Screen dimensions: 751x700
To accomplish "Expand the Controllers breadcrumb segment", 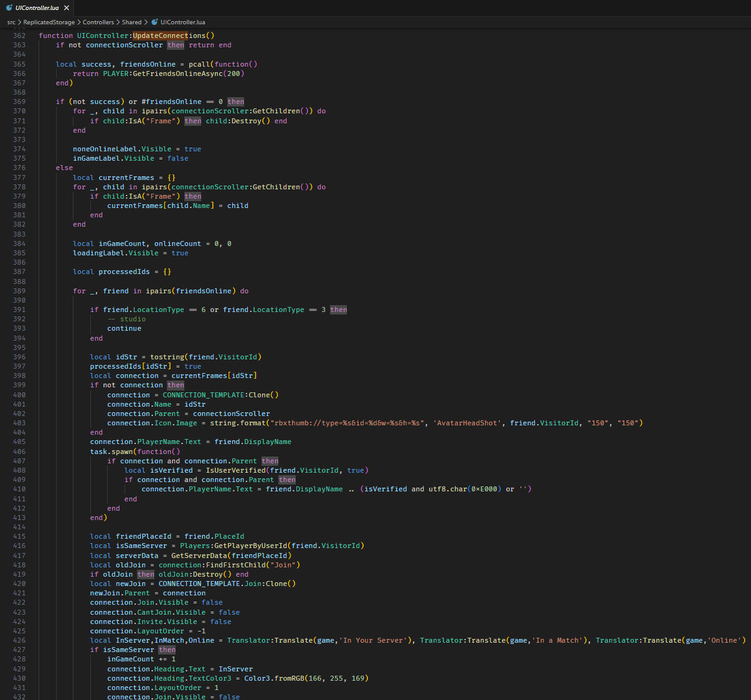I will pyautogui.click(x=98, y=22).
